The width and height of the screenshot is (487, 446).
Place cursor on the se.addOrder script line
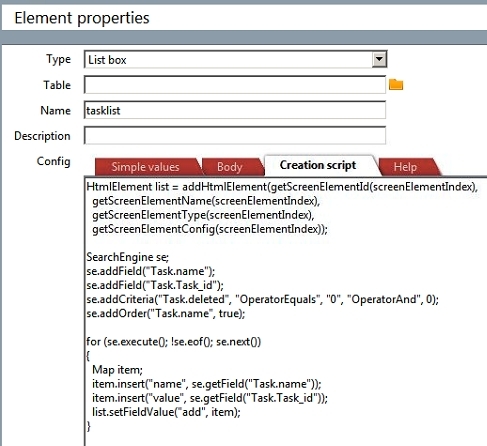coord(166,313)
